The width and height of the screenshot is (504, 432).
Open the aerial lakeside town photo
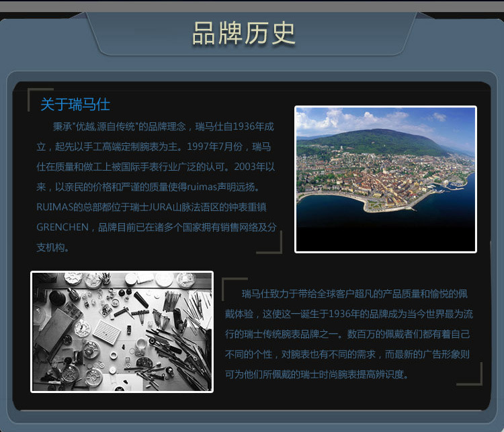[385, 179]
